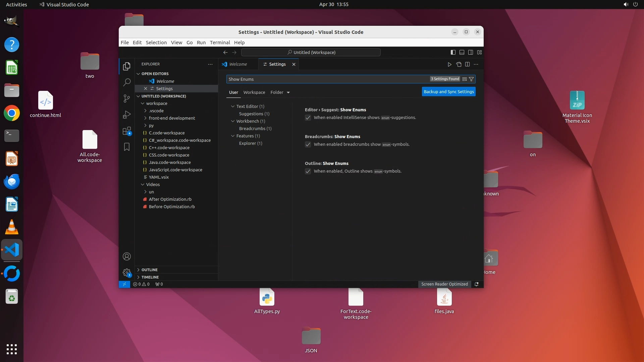This screenshot has width=644, height=362.
Task: Open Source Control view icon
Action: pos(127,98)
